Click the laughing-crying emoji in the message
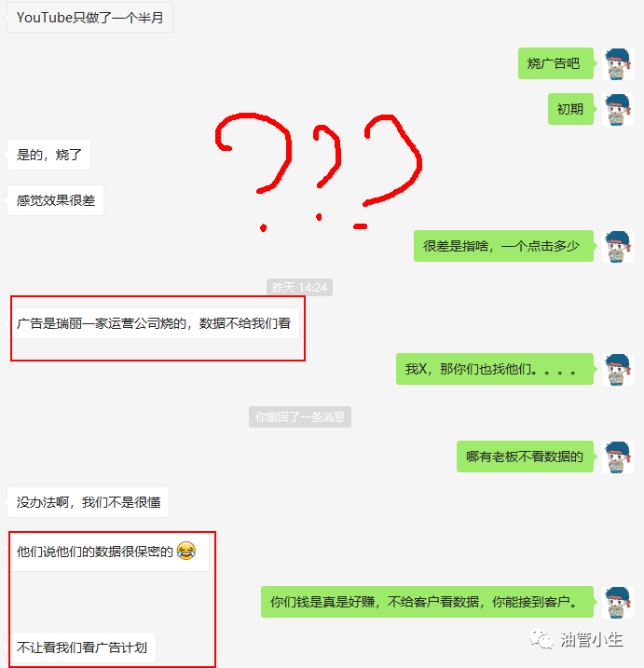 click(x=186, y=551)
